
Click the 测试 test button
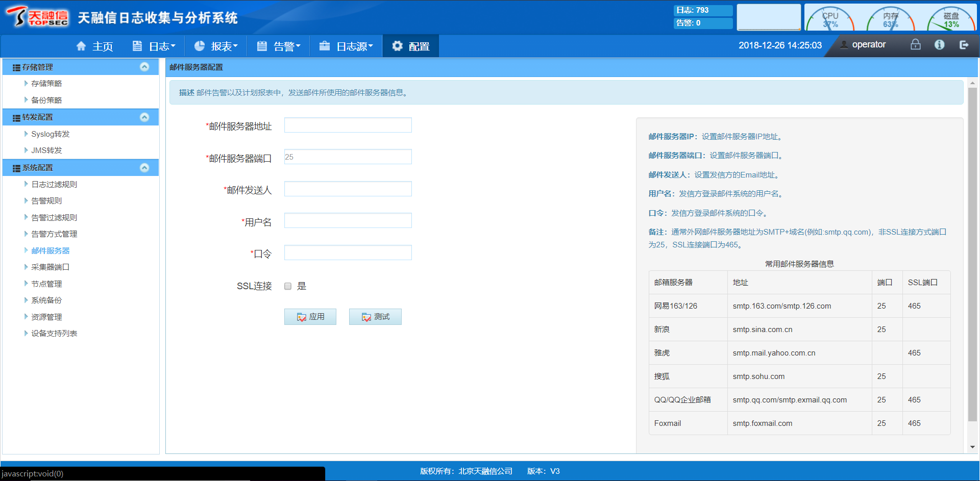coord(375,317)
